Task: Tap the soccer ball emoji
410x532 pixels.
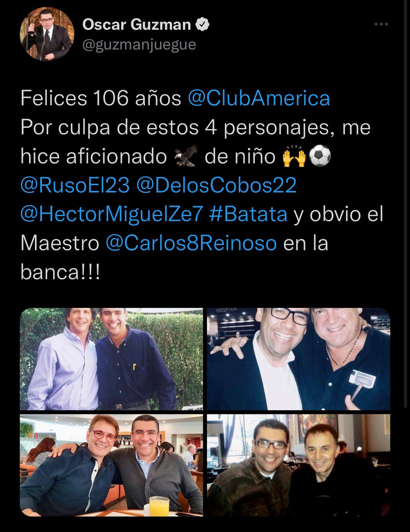Action: tap(320, 156)
